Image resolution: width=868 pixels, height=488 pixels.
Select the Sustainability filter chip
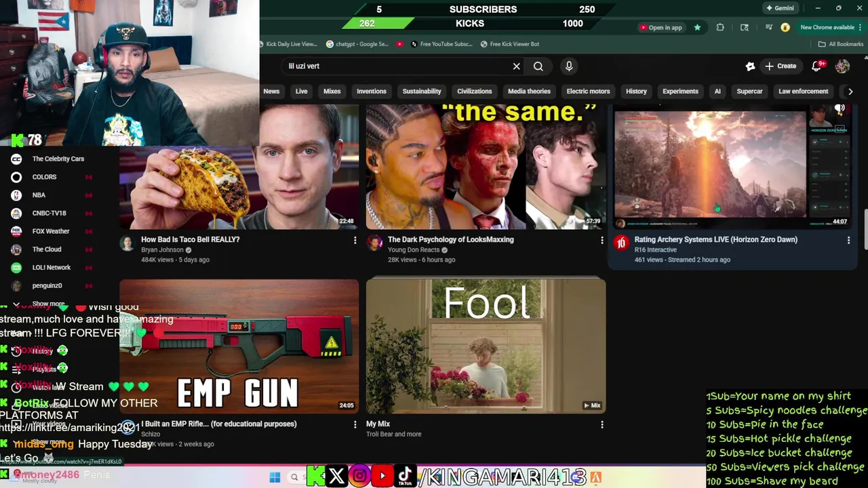[422, 91]
